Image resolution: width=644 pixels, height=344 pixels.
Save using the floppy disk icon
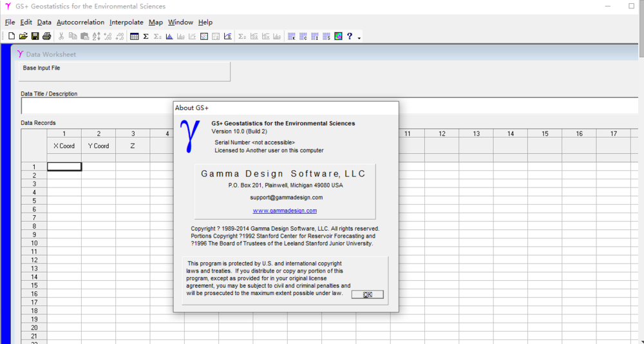pyautogui.click(x=35, y=36)
